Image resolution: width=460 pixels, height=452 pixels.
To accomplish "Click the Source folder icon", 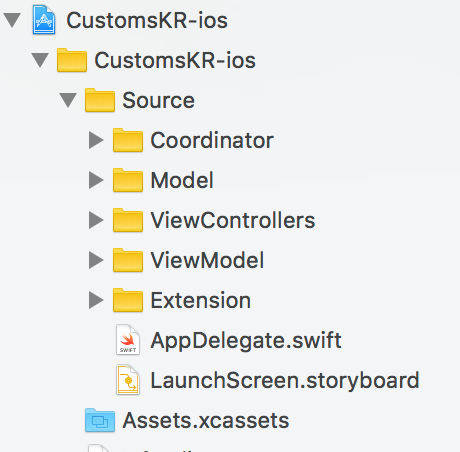I will [x=100, y=100].
